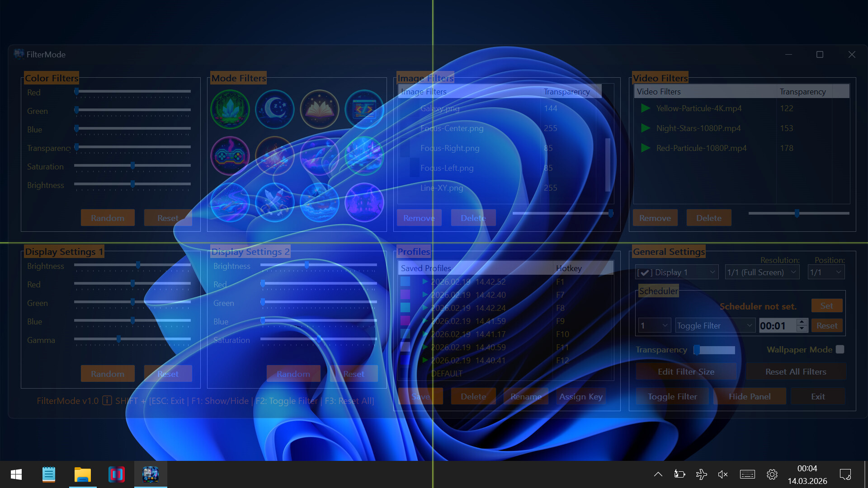Play Night-Stars-1080P.mp4 video filter

(x=646, y=128)
